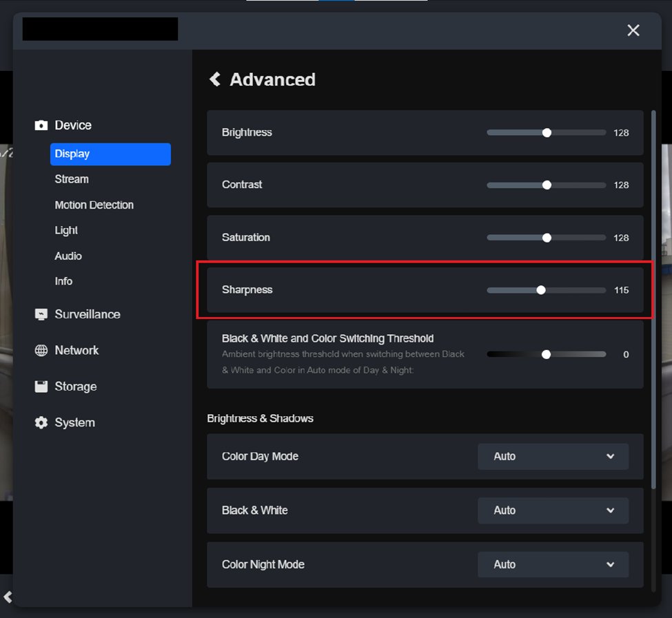Click the Sharpness value 115
672x618 pixels.
point(621,290)
